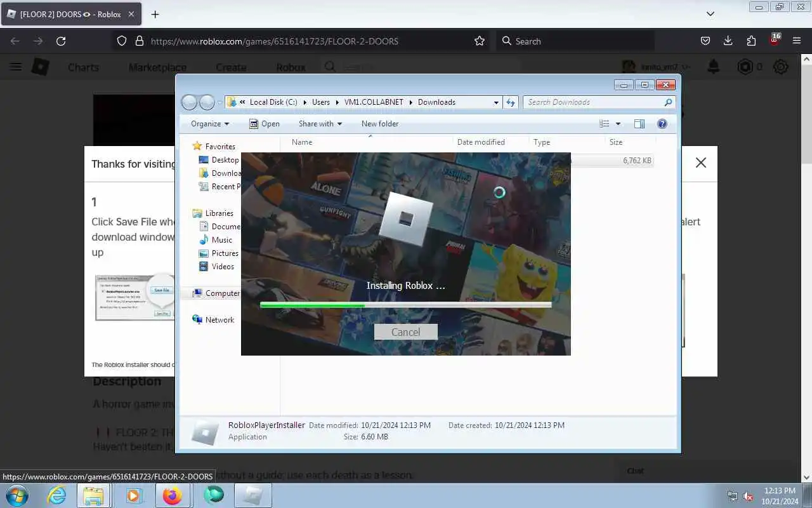Select Computer in navigation pane
The image size is (812, 508).
click(216, 293)
